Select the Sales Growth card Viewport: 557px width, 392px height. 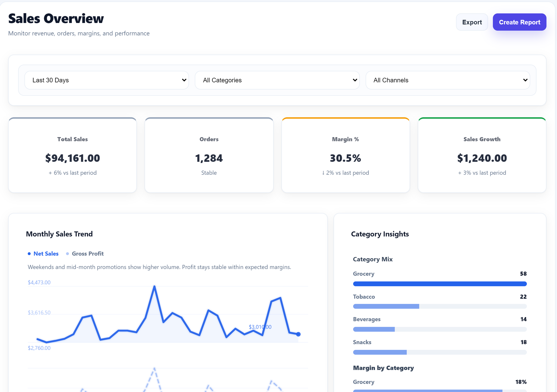[x=482, y=155]
